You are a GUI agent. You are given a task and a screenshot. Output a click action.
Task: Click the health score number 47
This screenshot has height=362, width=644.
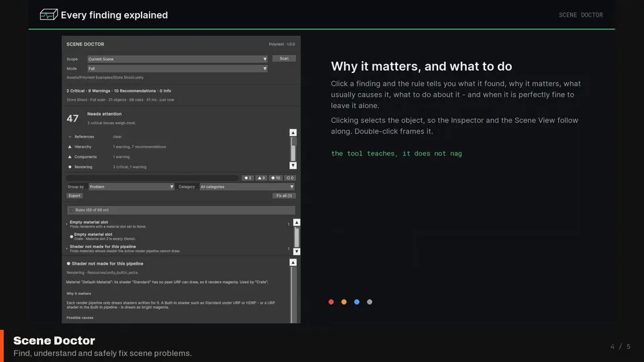[x=72, y=119]
